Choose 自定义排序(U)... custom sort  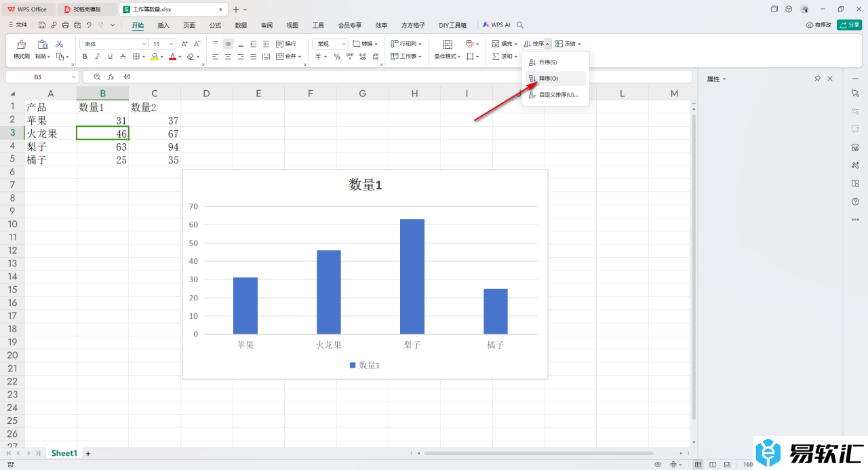[554, 95]
